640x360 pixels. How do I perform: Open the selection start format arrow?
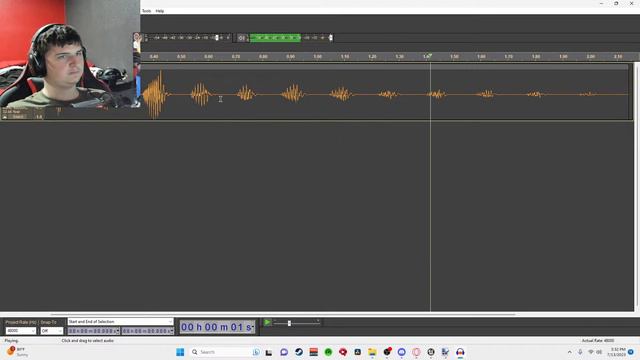click(x=118, y=331)
